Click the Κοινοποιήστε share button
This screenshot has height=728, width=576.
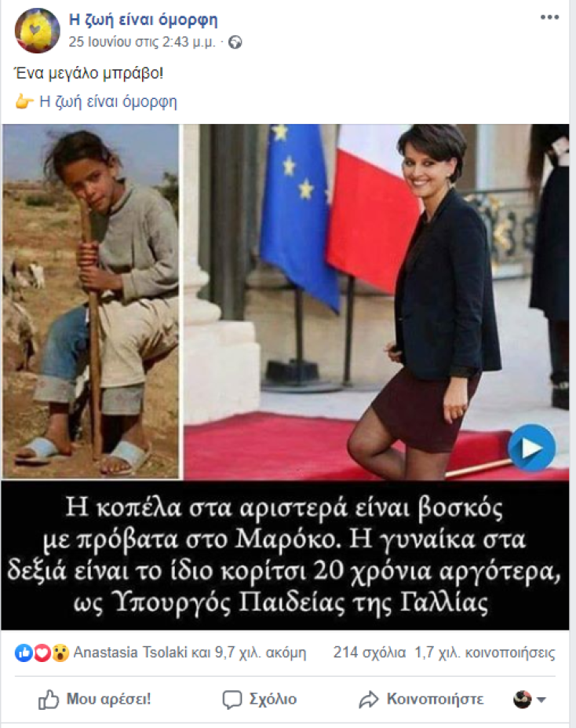(x=421, y=700)
